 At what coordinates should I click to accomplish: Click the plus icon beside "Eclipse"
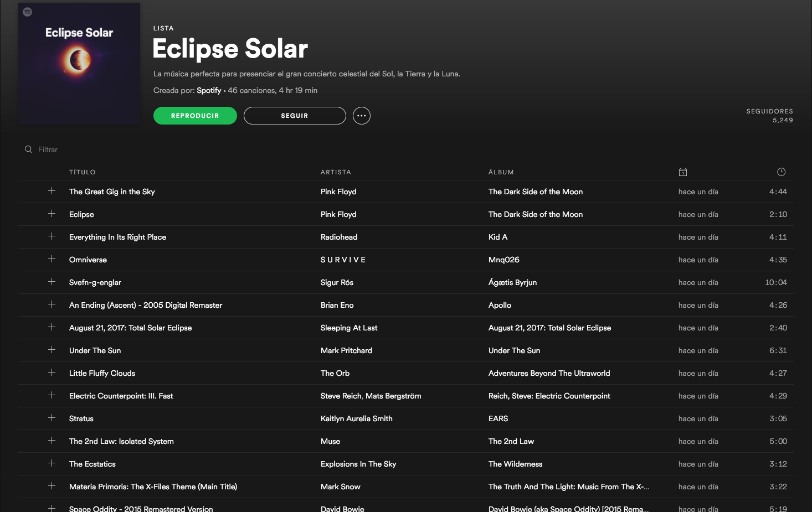click(x=52, y=214)
